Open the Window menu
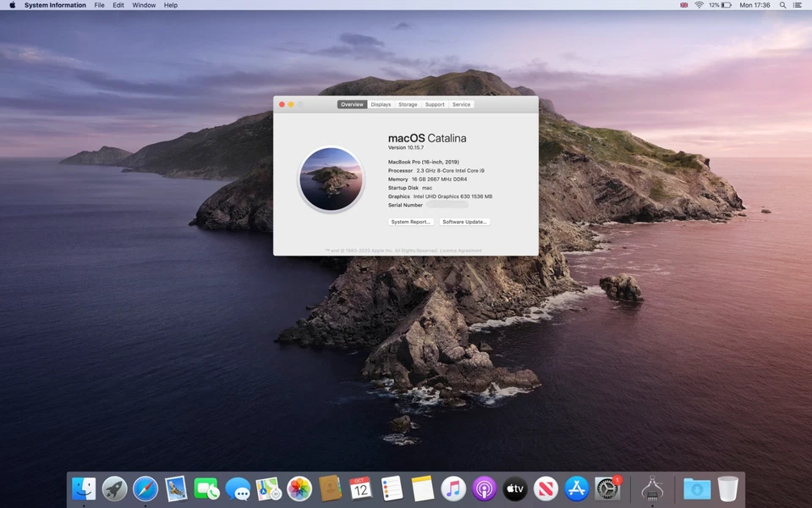Image resolution: width=812 pixels, height=508 pixels. point(144,5)
